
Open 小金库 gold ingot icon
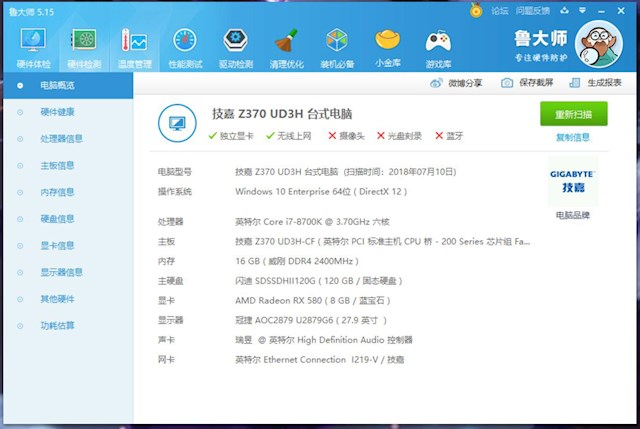(x=387, y=39)
